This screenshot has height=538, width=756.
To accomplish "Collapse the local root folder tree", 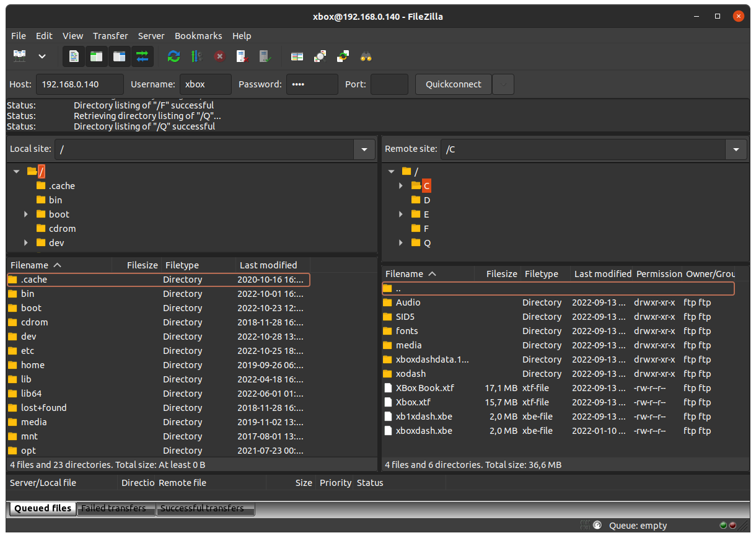I will coord(17,172).
